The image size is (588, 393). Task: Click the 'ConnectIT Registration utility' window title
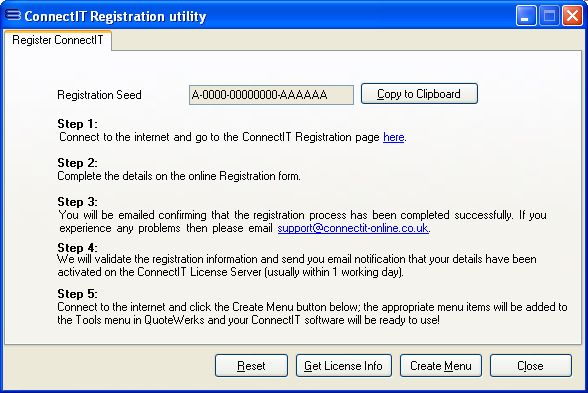115,16
